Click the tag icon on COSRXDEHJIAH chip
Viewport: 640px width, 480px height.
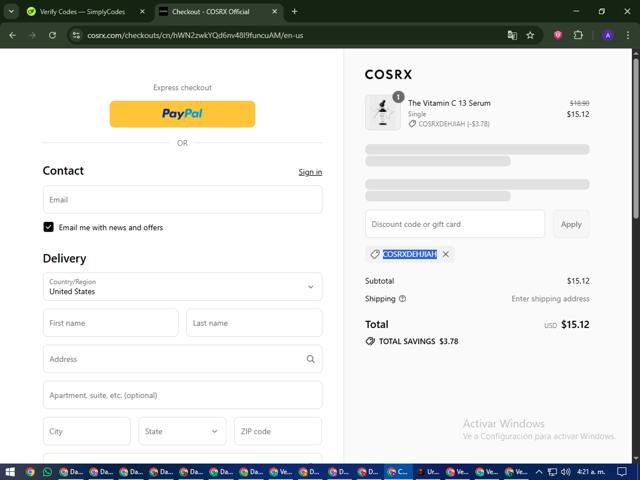click(x=375, y=254)
